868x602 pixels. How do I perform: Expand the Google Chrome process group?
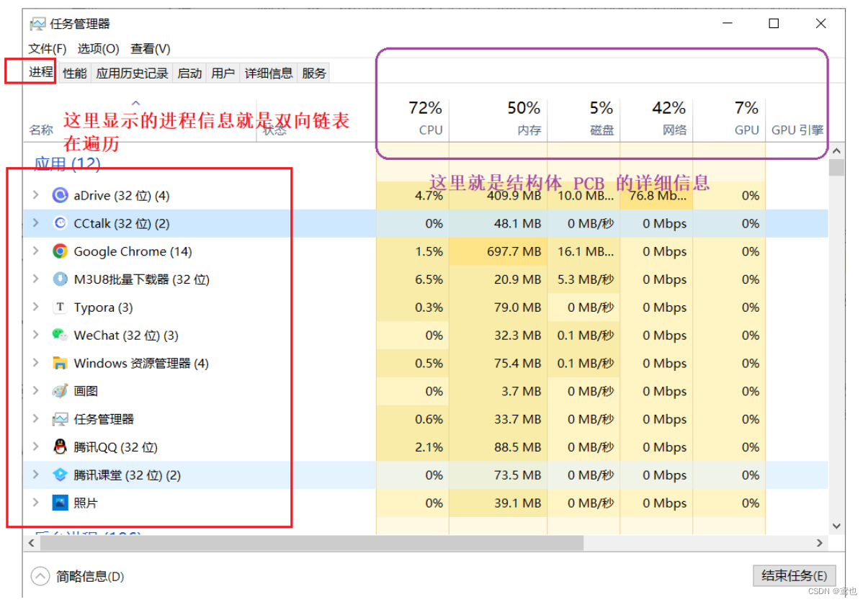click(x=36, y=251)
